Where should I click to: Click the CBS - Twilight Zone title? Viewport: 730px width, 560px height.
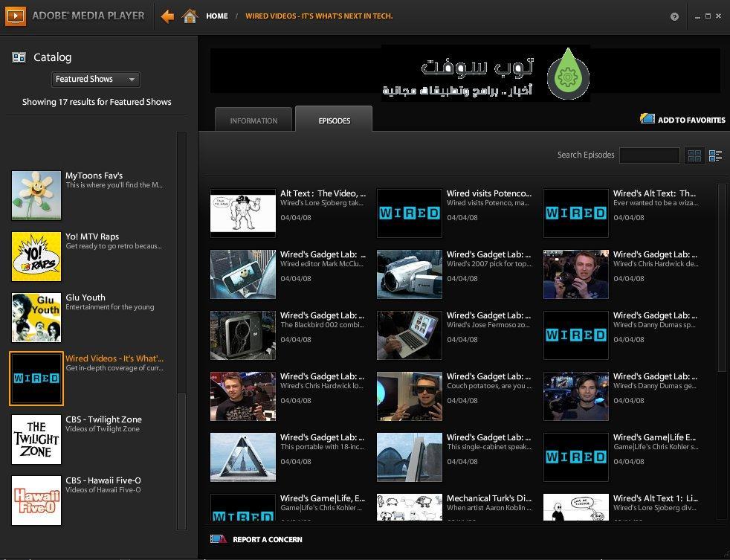click(x=103, y=419)
